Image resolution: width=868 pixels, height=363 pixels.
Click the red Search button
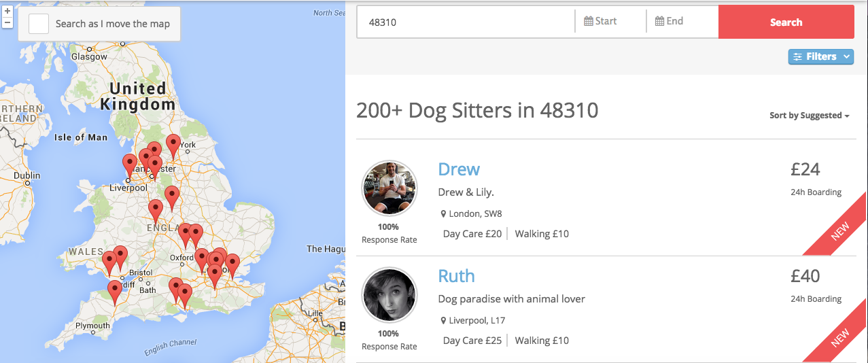(x=786, y=22)
